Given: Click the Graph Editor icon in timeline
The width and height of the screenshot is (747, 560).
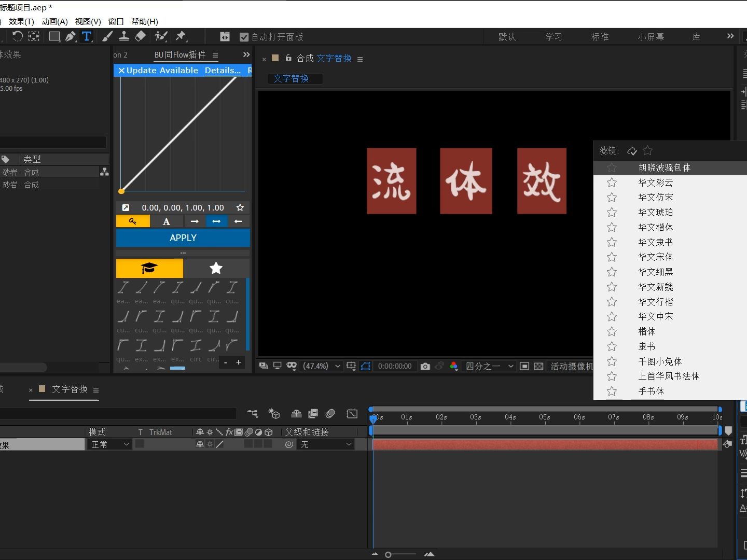Looking at the screenshot, I should (352, 413).
